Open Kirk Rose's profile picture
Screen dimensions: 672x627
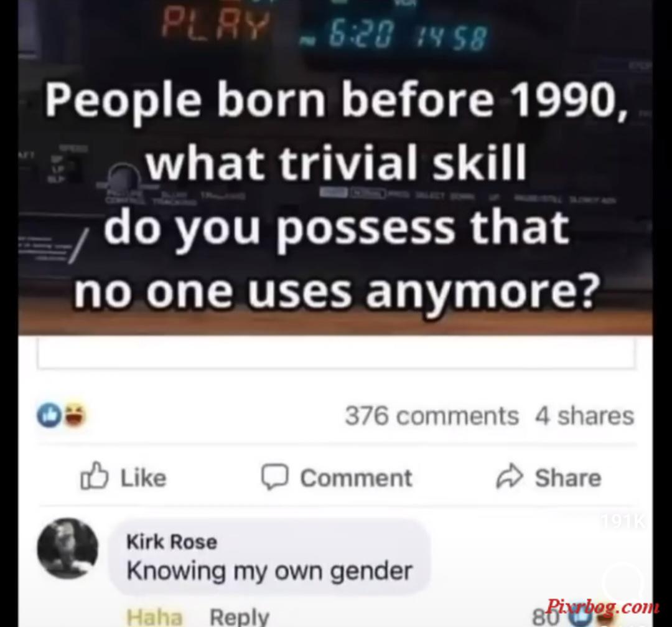(67, 549)
